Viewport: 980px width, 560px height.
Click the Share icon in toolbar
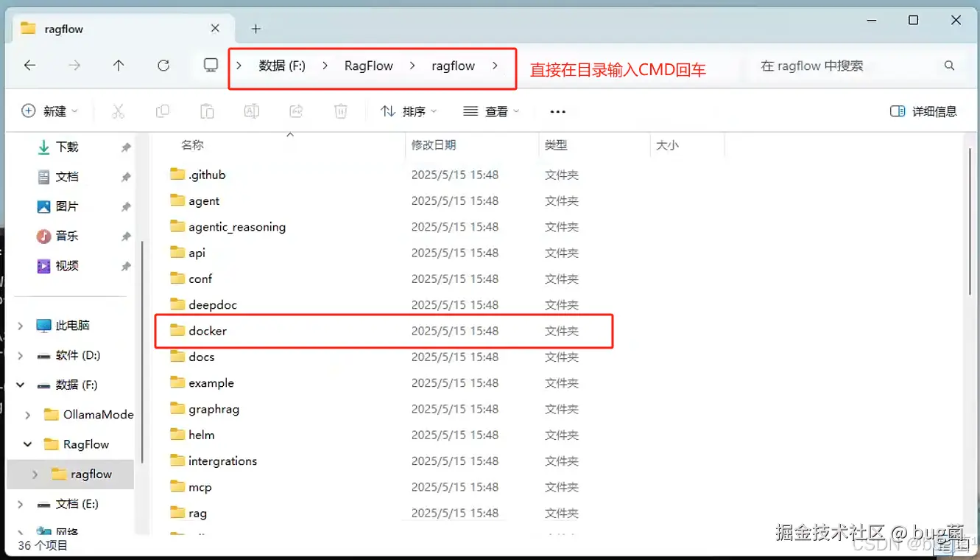pos(296,111)
